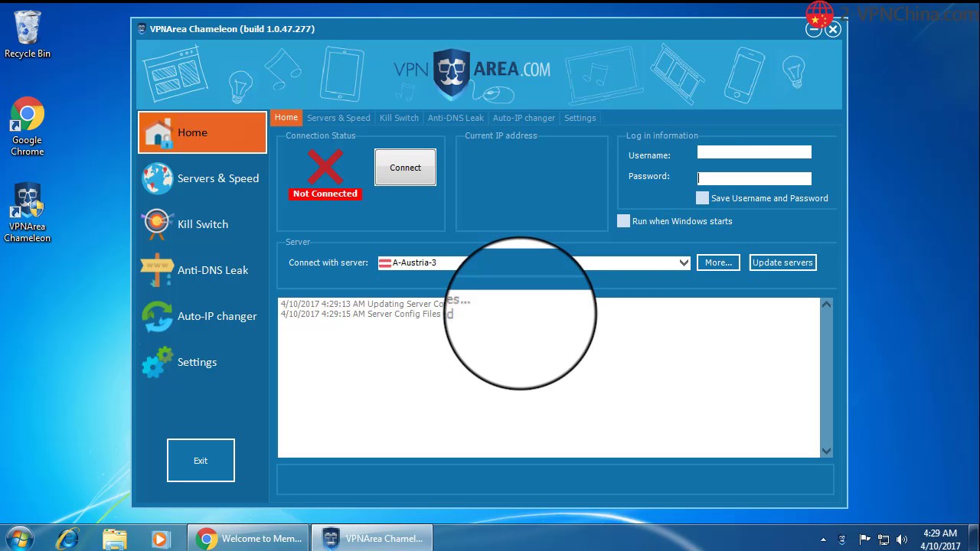Click the More... button
This screenshot has width=980, height=551.
pyautogui.click(x=718, y=262)
